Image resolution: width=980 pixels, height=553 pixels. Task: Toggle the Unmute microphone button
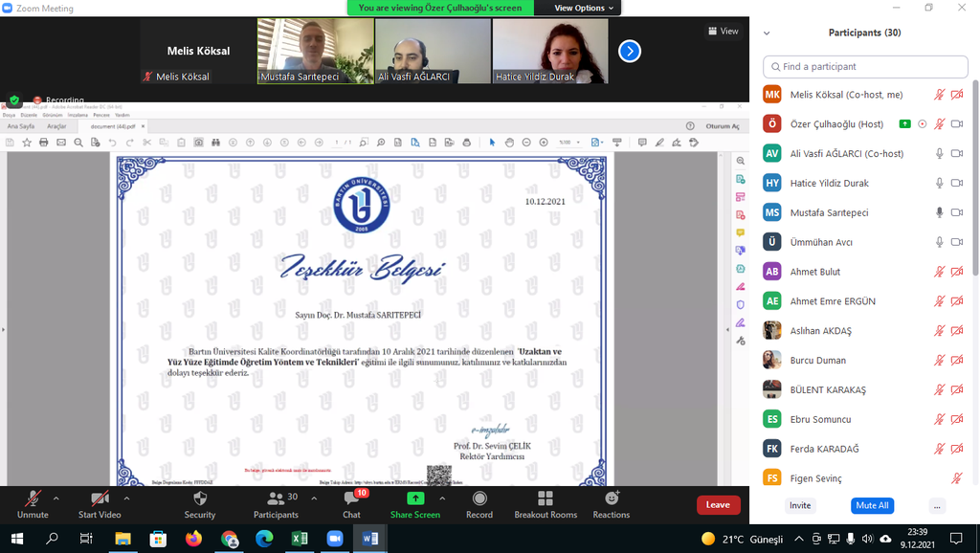[x=33, y=503]
